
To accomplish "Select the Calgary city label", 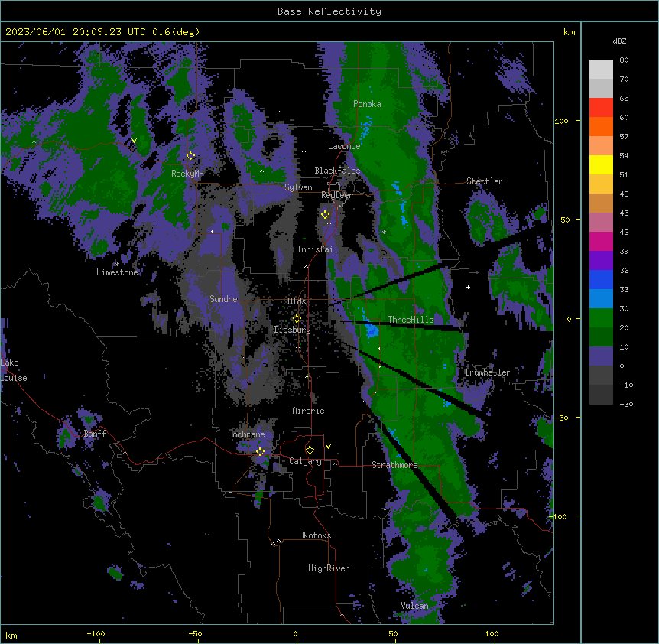I will point(305,461).
